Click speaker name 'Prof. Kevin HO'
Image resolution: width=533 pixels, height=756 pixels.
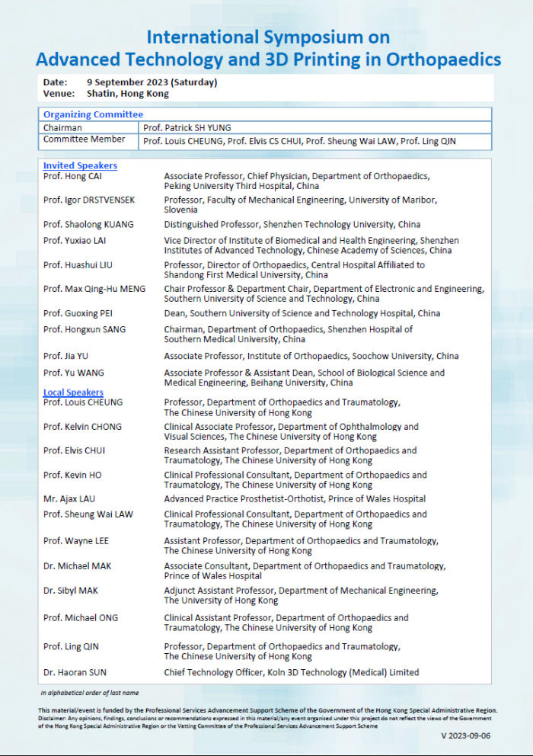point(72,476)
